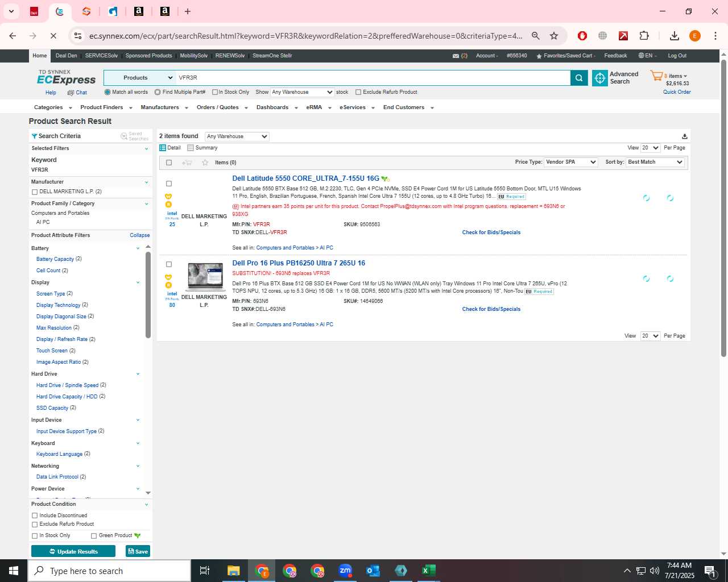728x582 pixels.
Task: Click the red Adobe Acrobat extension icon
Action: (623, 36)
